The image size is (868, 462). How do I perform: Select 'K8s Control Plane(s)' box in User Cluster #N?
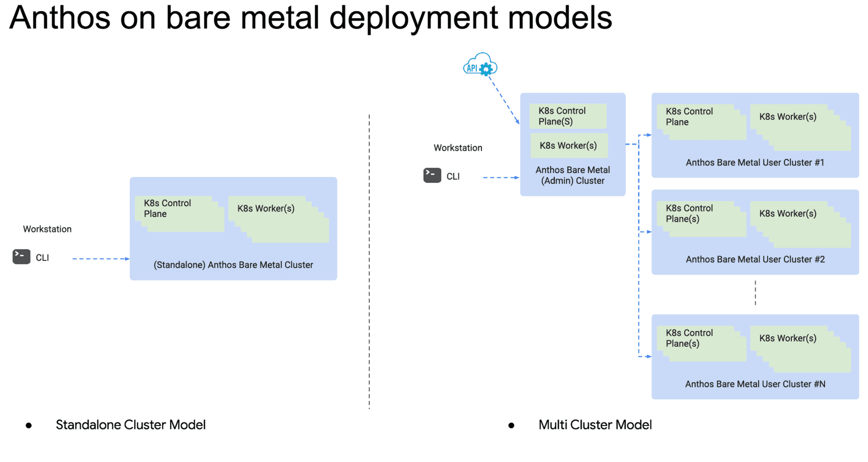tap(701, 343)
